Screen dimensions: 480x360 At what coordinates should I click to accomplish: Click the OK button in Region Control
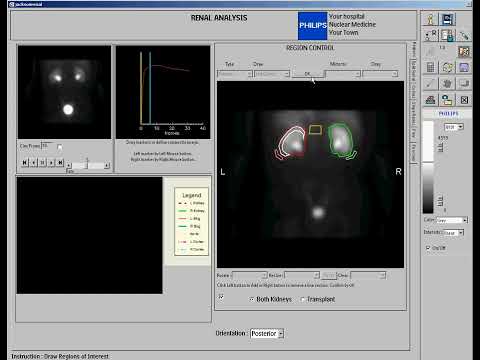coord(308,74)
